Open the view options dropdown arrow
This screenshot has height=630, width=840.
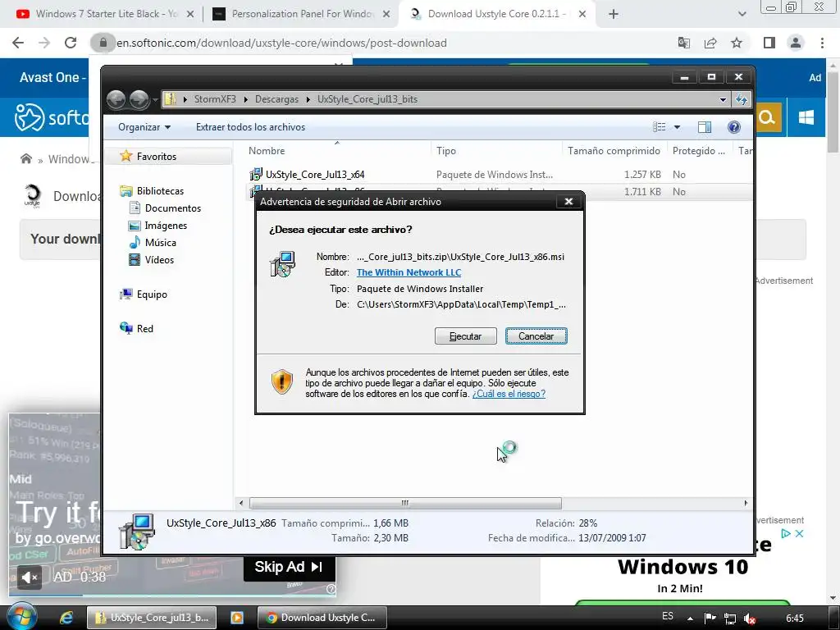click(x=677, y=127)
